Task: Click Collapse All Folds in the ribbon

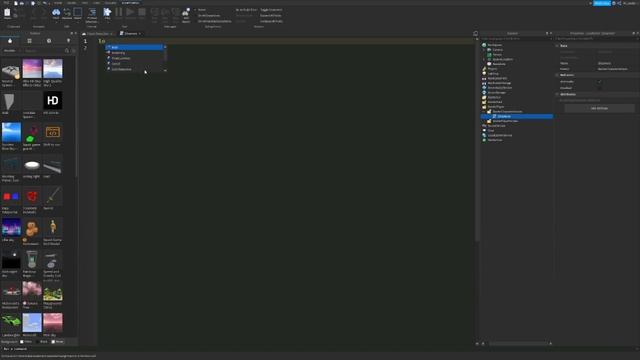Action: (271, 21)
